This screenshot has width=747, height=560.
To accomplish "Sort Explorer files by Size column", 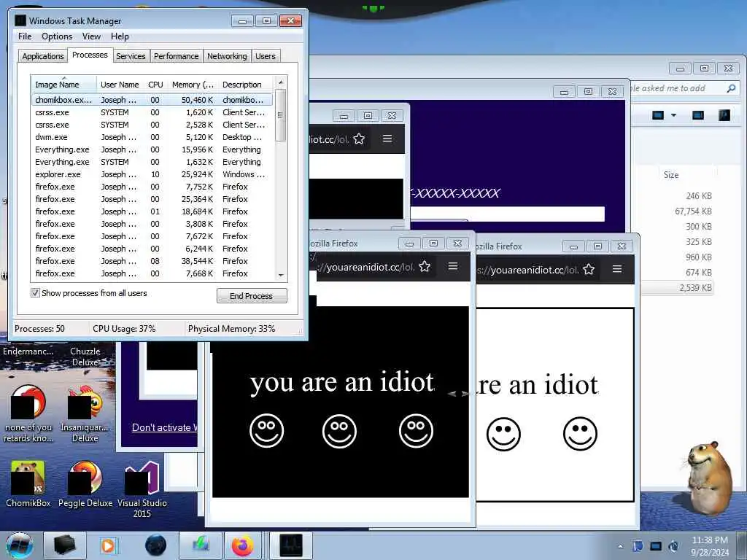I will (671, 175).
